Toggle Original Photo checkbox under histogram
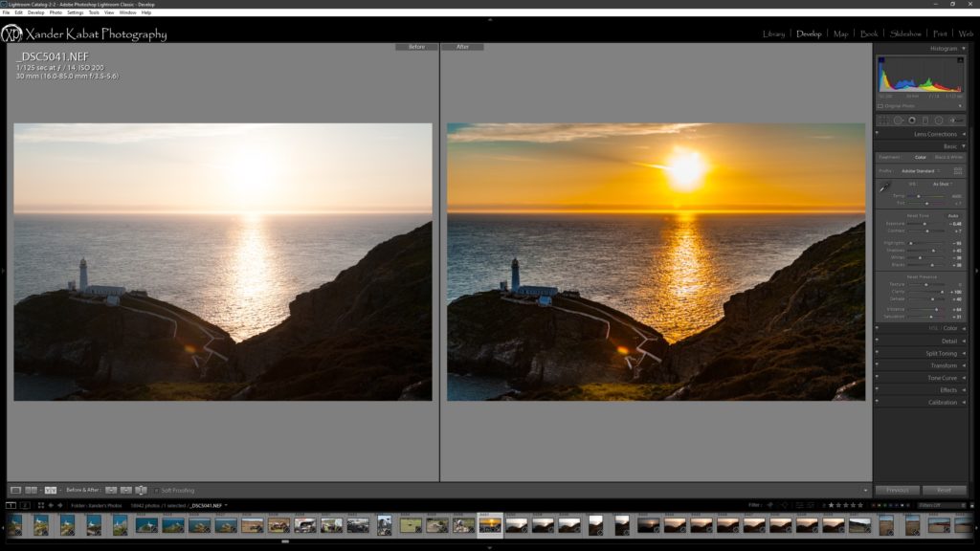 pos(880,106)
